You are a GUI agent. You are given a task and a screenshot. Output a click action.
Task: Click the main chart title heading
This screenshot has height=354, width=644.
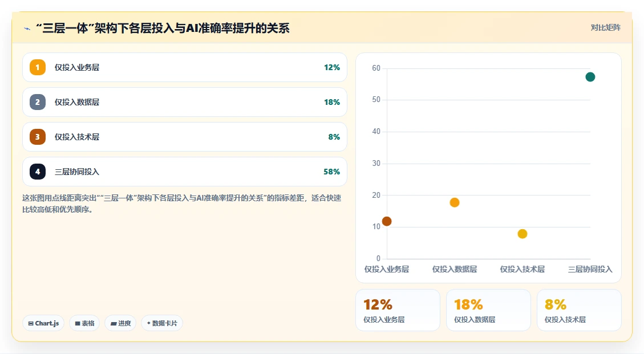pos(163,29)
